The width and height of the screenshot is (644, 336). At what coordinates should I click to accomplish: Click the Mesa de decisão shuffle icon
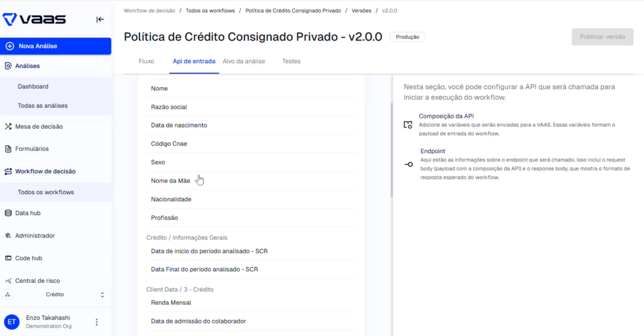tap(8, 126)
